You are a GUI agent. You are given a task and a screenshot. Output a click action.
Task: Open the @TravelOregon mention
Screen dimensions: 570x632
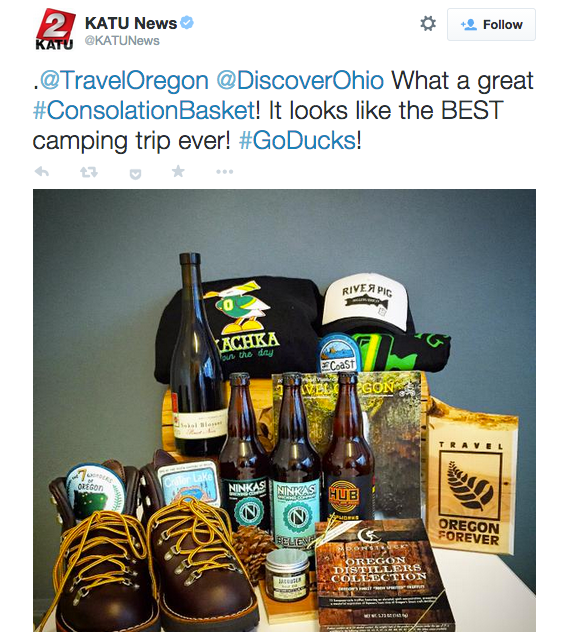tap(124, 81)
